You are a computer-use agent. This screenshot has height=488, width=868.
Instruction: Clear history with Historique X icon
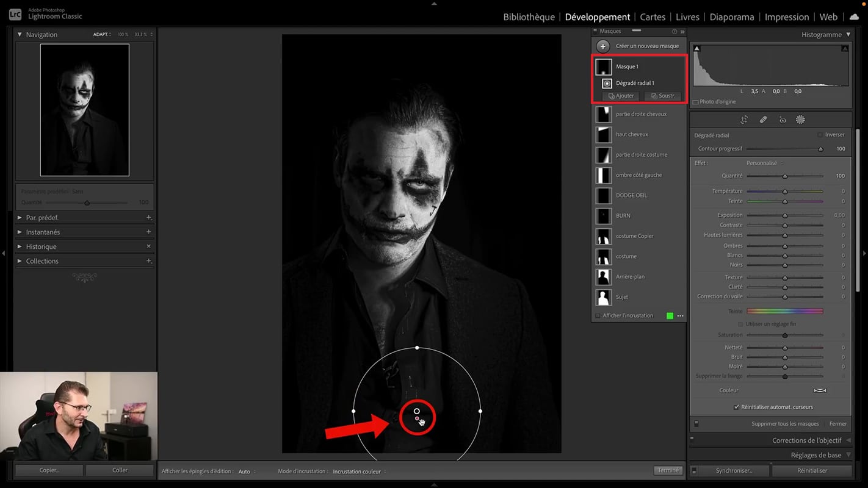[x=148, y=246]
